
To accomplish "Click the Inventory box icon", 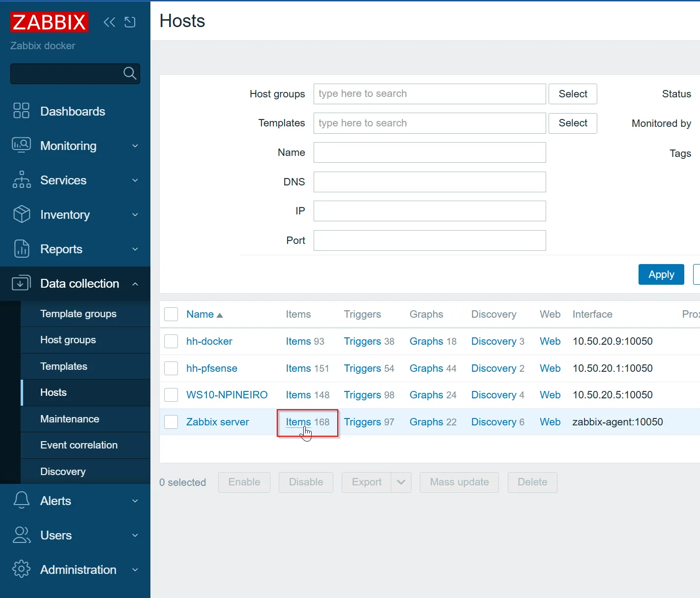I will [x=22, y=214].
